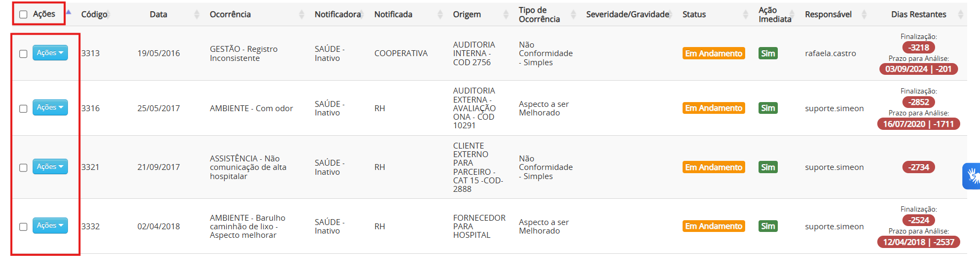Sort by Tipo de Ocorrência arrows
The width and height of the screenshot is (980, 256).
[x=573, y=14]
